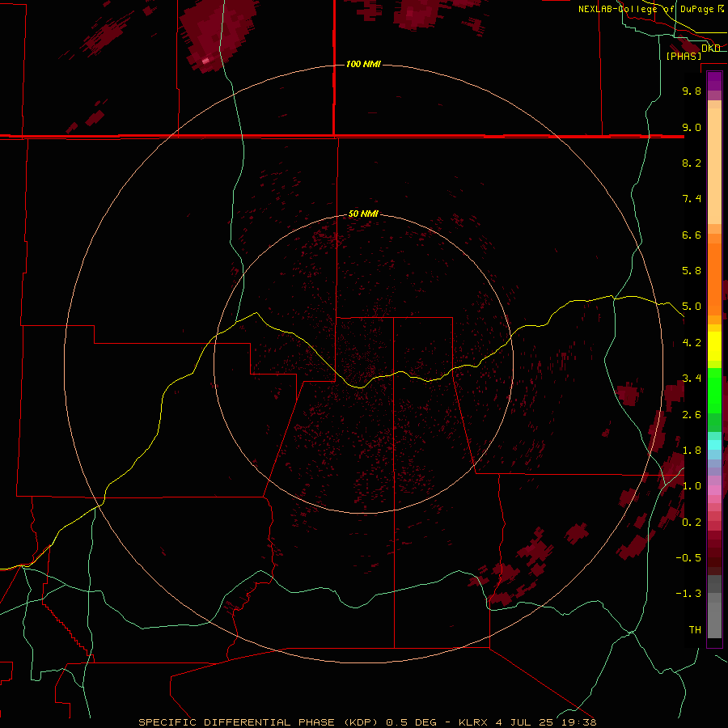Image resolution: width=728 pixels, height=728 pixels.
Task: Click the "[PHAS]" label above the color bar
Action: coord(684,56)
